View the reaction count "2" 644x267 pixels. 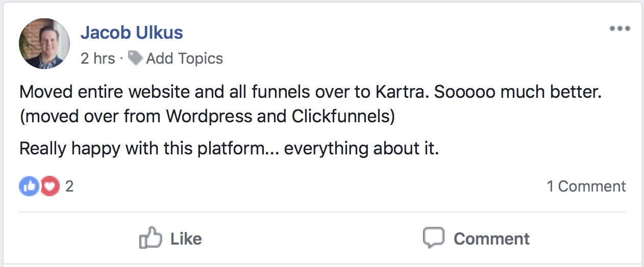coord(69,186)
